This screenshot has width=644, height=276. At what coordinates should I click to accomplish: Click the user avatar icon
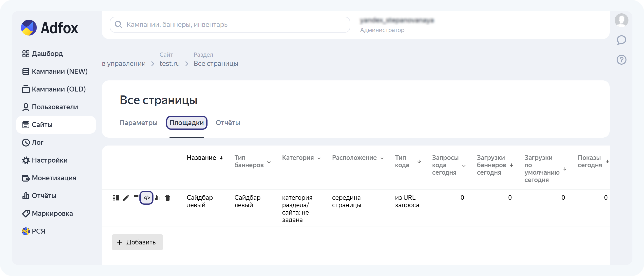click(621, 20)
